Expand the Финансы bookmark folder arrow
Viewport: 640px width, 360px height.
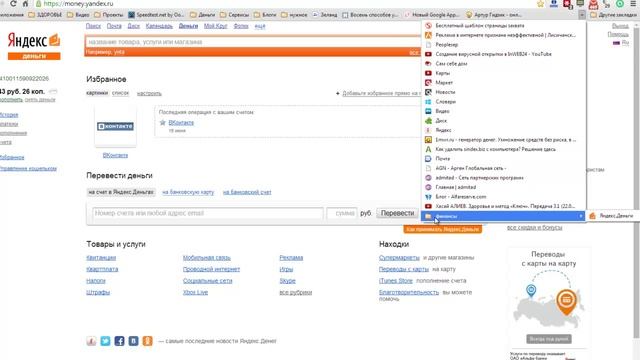tap(581, 216)
